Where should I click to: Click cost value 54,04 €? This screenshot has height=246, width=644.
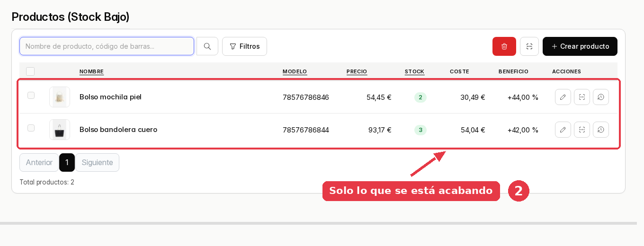(x=473, y=130)
